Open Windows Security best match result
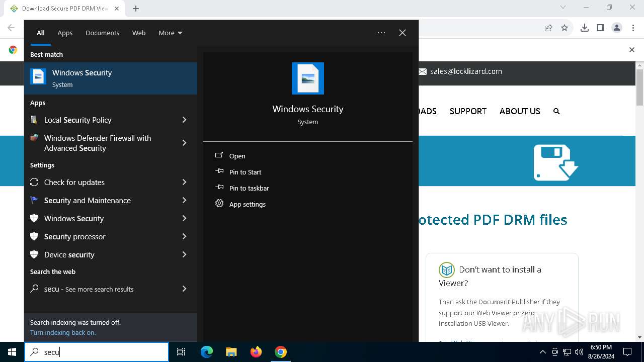Image resolution: width=644 pixels, height=362 pixels. click(111, 78)
